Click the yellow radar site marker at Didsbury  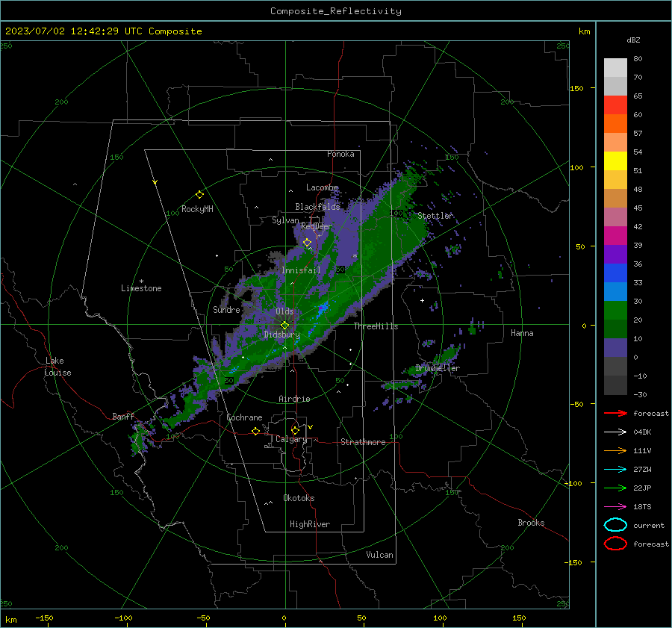(x=285, y=326)
